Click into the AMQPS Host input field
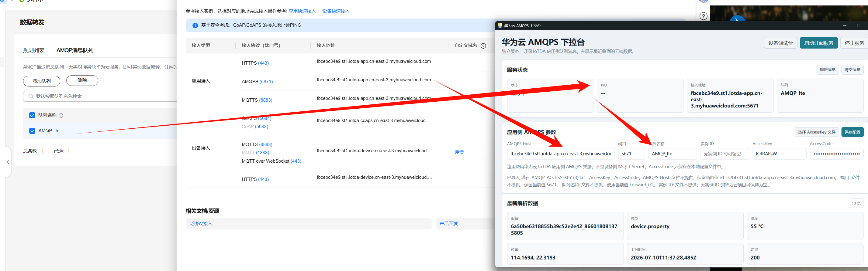 pyautogui.click(x=560, y=154)
